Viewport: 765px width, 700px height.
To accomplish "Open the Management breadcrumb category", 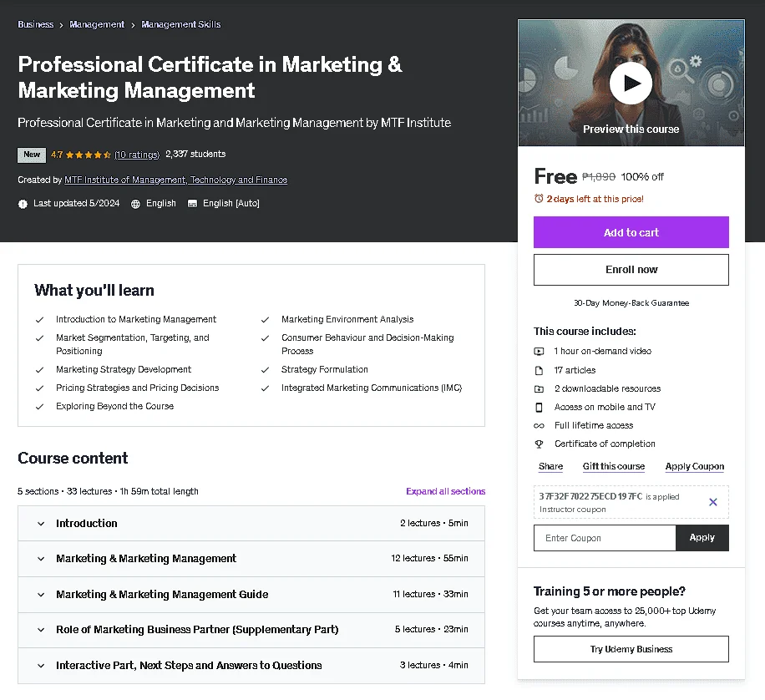I will (x=97, y=24).
